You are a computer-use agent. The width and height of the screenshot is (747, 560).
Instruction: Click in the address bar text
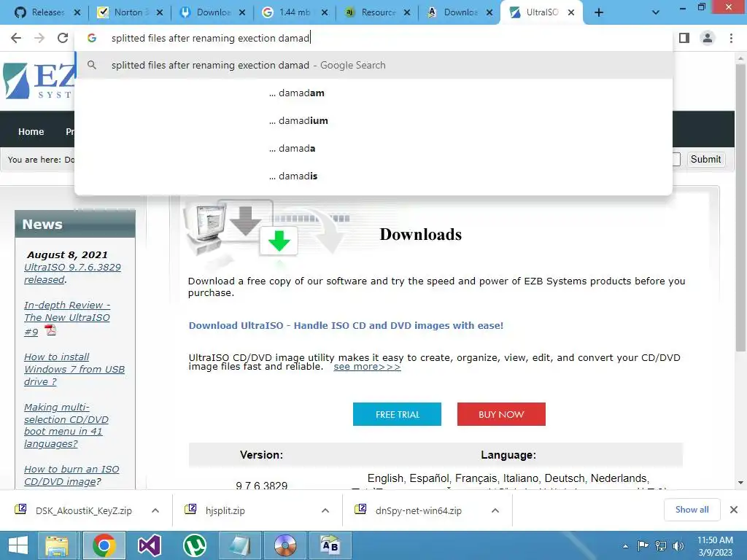(x=211, y=38)
